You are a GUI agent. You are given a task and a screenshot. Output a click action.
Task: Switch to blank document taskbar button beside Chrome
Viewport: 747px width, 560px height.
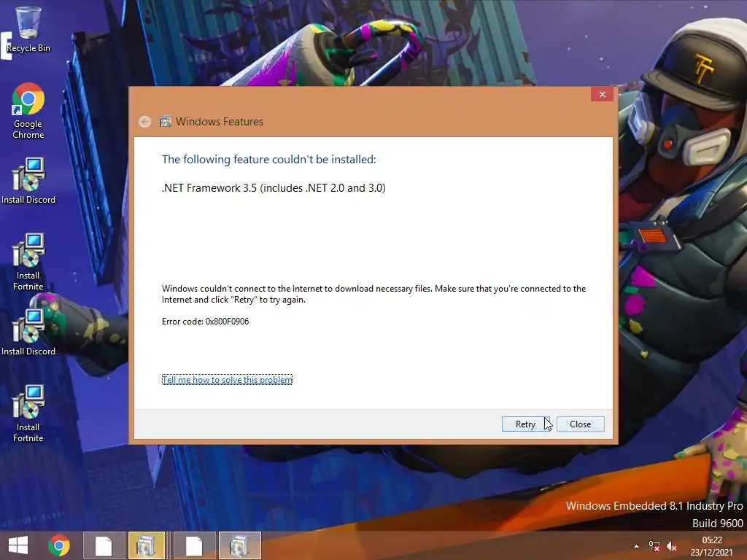point(104,545)
